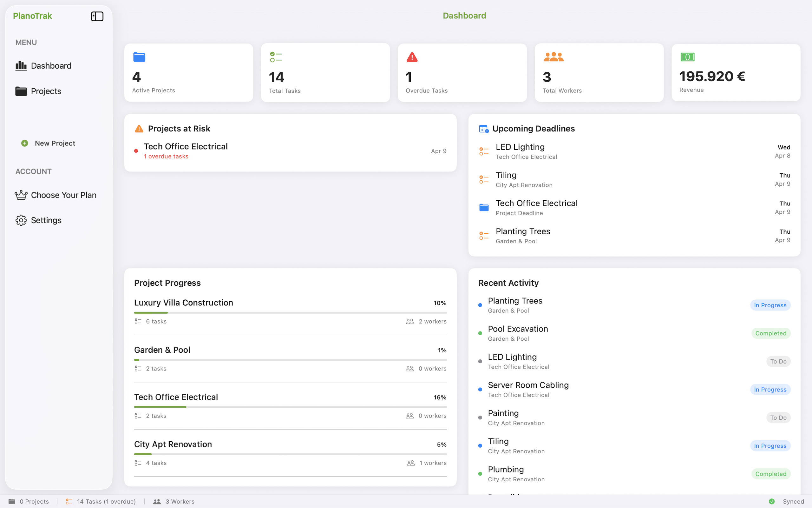The width and height of the screenshot is (812, 508).
Task: Open Tech Office Electrical at-risk project
Action: coord(290,151)
